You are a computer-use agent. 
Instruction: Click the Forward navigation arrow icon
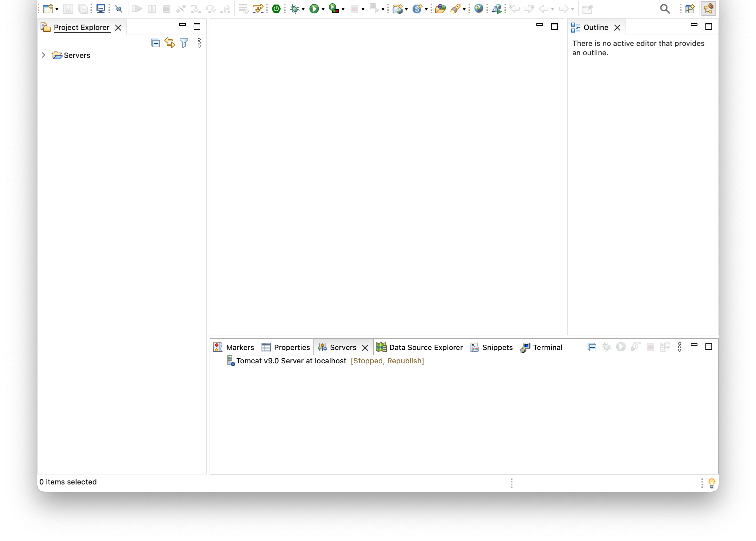pos(563,9)
